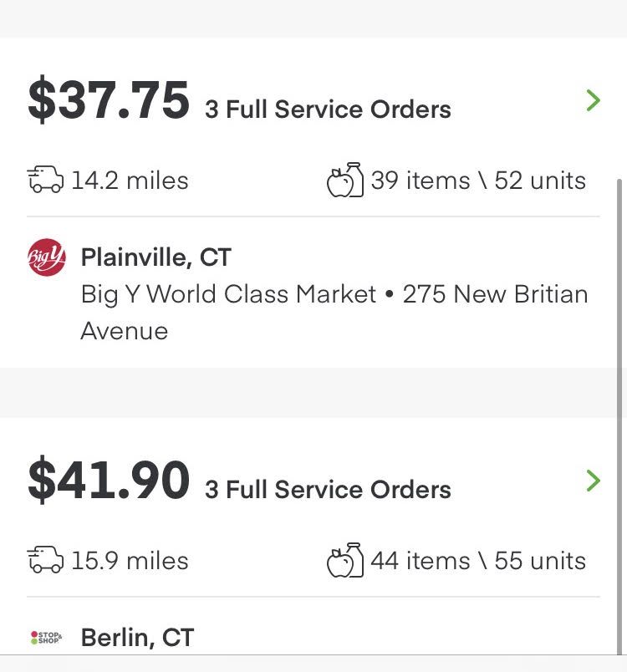Click the car icon beside 14.2 miles
The width and height of the screenshot is (627, 672).
point(45,179)
